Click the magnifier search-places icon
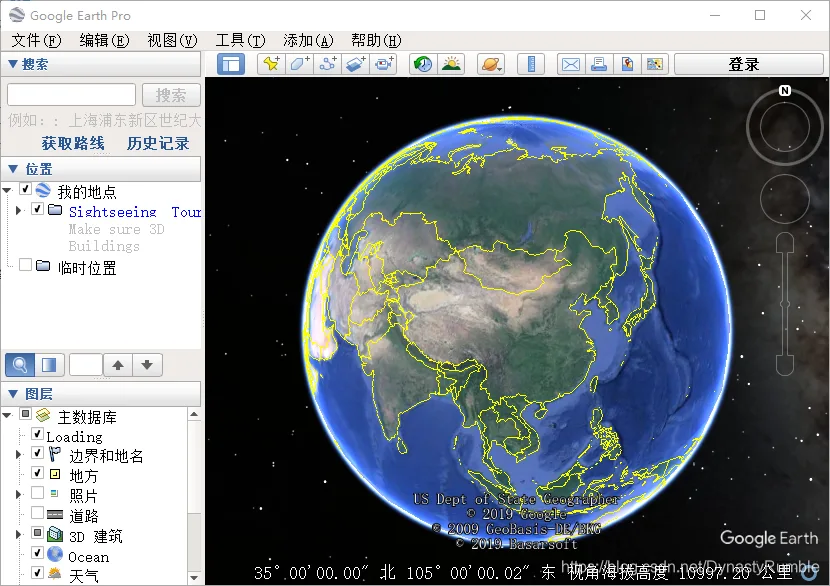Viewport: 830px width, 586px height. pos(20,365)
